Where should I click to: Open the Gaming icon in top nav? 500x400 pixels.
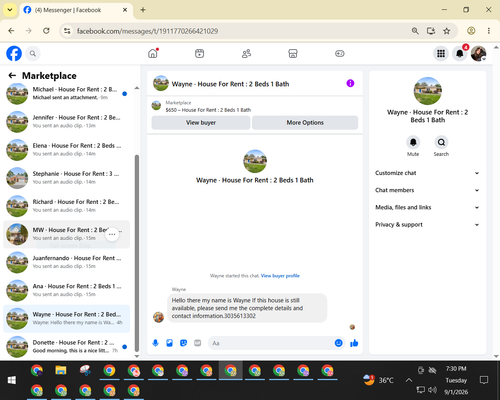340,53
